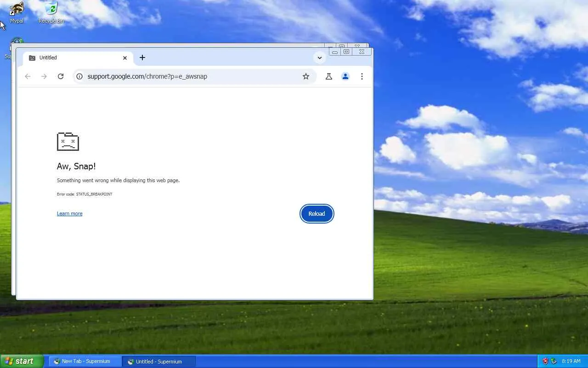Image resolution: width=588 pixels, height=368 pixels.
Task: Switch to New Tab - Supermium taskbar window
Action: click(x=85, y=362)
